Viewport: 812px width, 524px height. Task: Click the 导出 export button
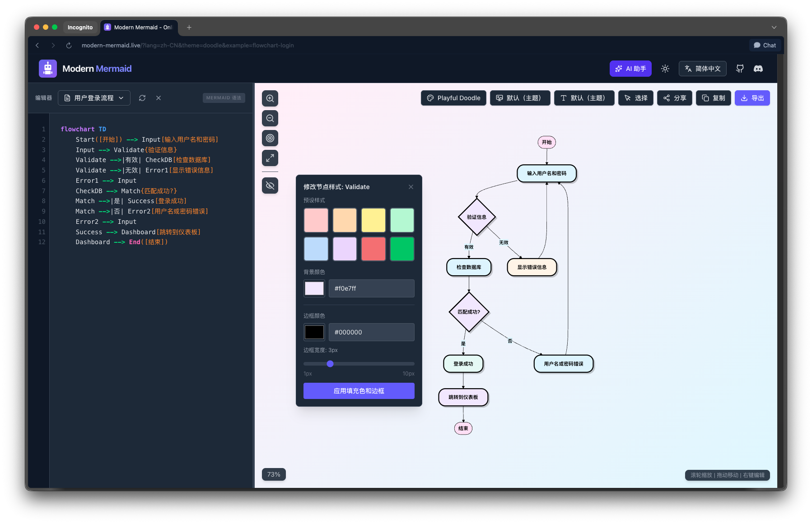(752, 98)
